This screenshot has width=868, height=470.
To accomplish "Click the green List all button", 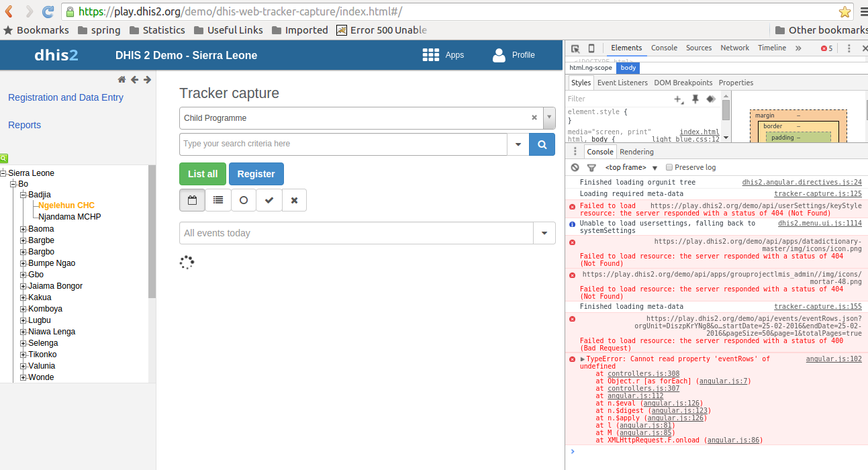I will click(203, 174).
